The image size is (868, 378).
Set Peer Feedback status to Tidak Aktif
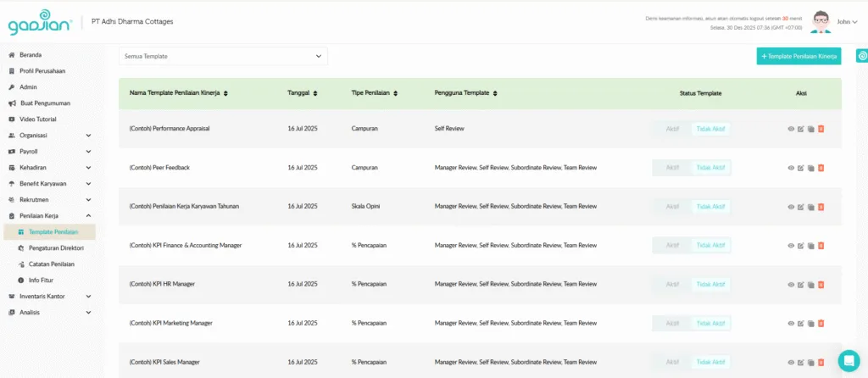coord(710,168)
